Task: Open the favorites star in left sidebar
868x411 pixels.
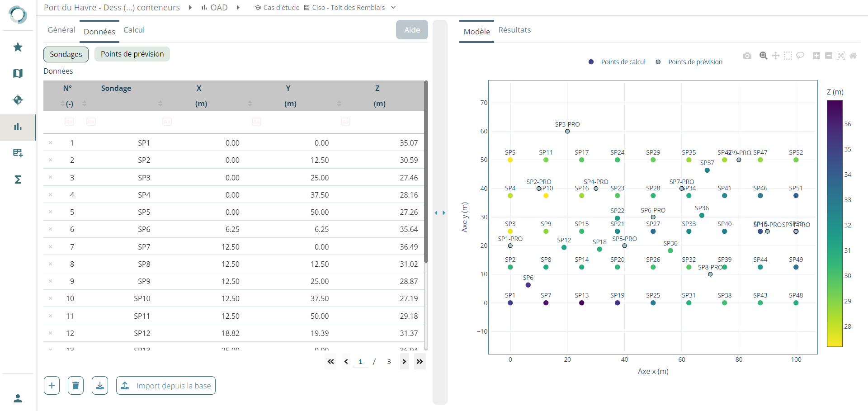Action: tap(18, 47)
